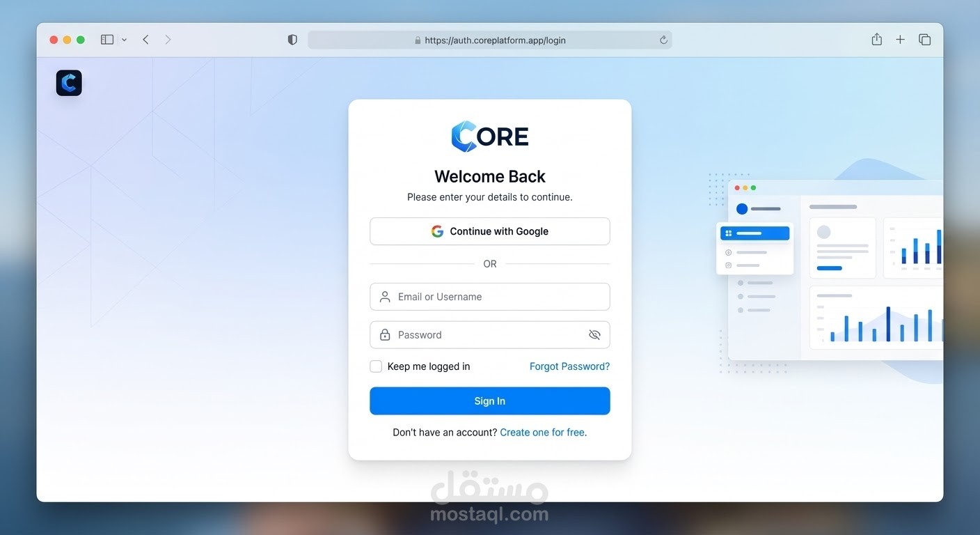Viewport: 980px width, 535px height.
Task: Click the Password field
Action: click(490, 335)
